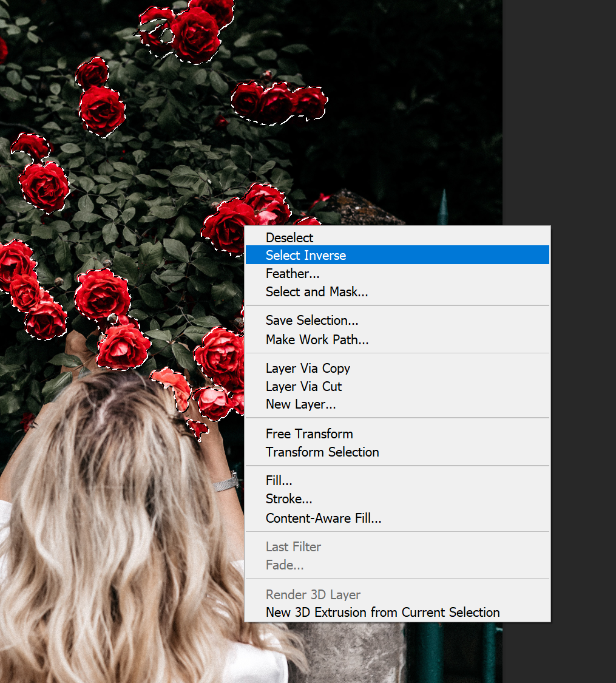Viewport: 616px width, 683px height.
Task: Click Transform Selection
Action: pos(397,452)
